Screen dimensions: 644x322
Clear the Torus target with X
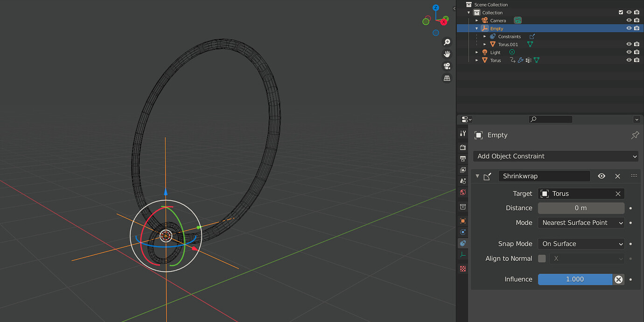coord(618,194)
